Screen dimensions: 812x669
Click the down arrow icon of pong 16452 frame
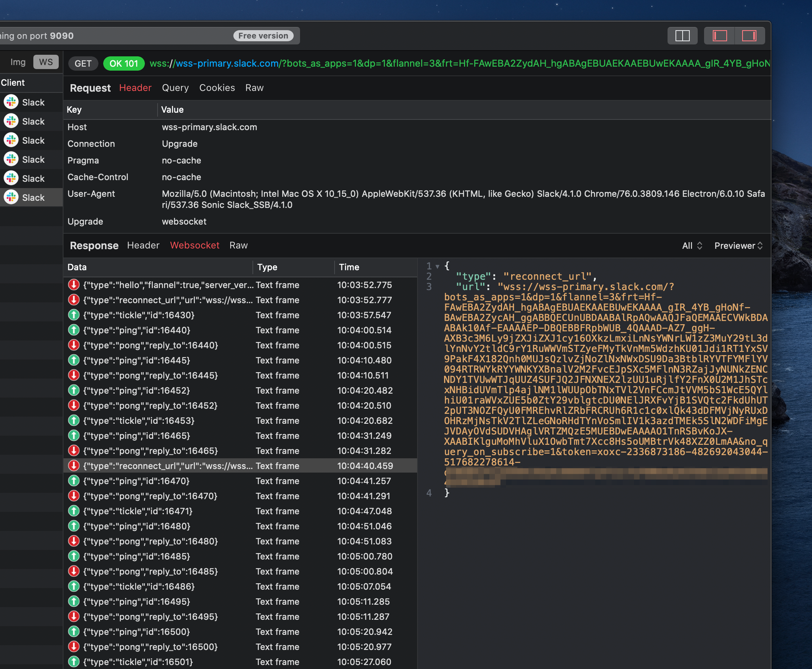pyautogui.click(x=73, y=405)
